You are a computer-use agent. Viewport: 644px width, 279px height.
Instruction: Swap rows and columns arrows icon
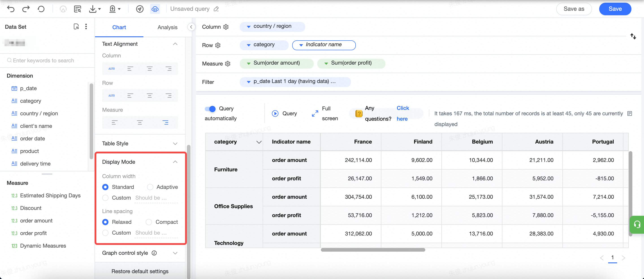pyautogui.click(x=633, y=37)
